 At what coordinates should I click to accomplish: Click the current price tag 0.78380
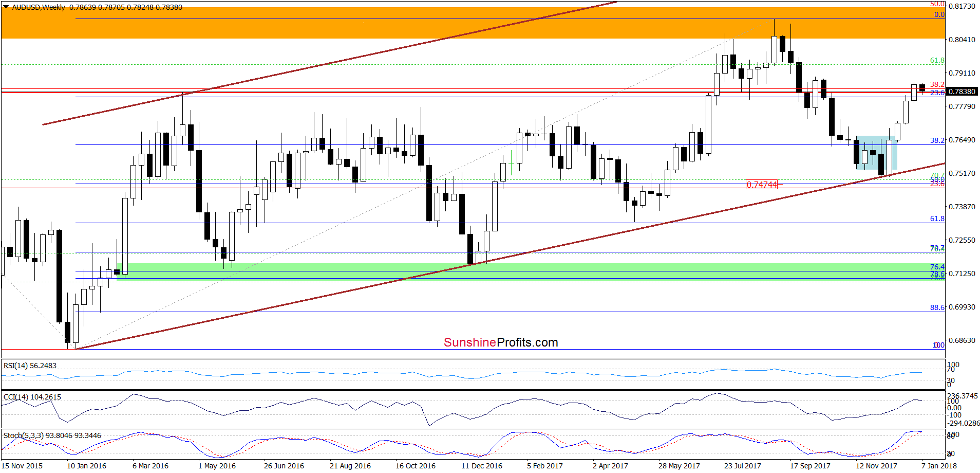click(x=962, y=92)
